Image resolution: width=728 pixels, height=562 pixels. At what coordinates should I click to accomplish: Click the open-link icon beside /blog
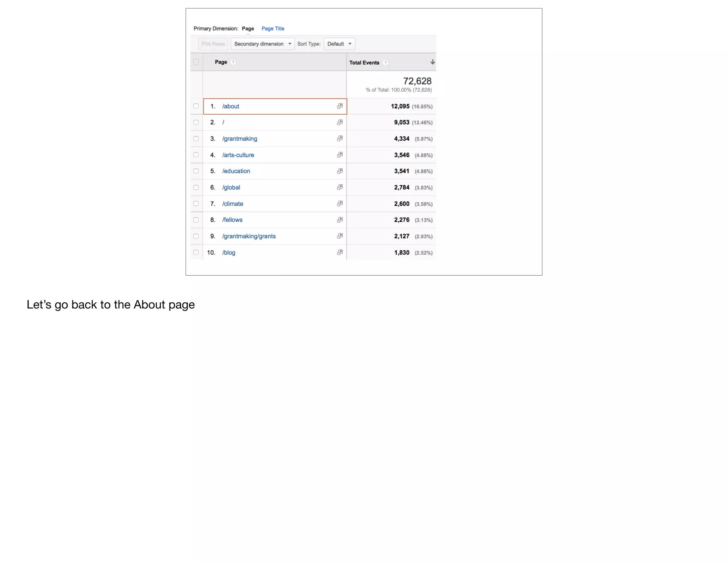[340, 252]
